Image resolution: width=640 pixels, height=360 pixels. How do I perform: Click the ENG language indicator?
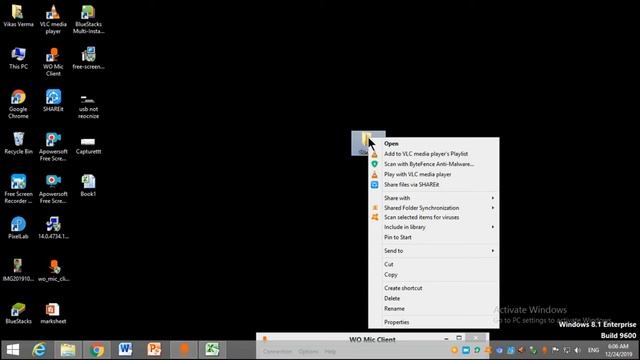click(x=593, y=350)
